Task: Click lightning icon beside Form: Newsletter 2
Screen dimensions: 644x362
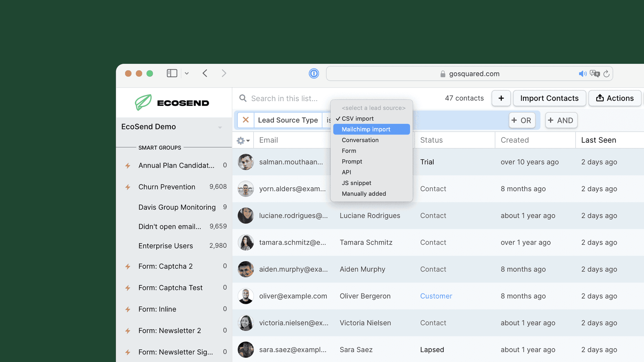Action: coord(128,331)
